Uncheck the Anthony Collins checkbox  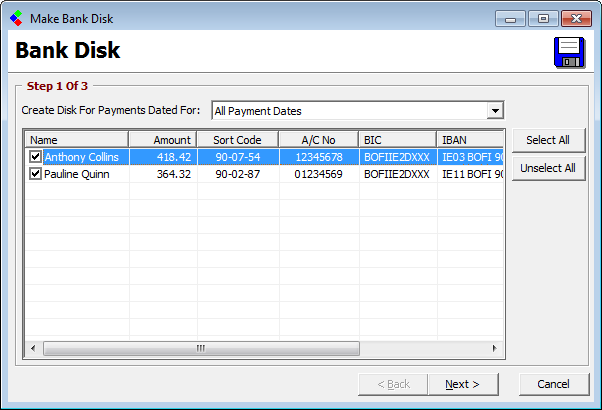(36, 157)
